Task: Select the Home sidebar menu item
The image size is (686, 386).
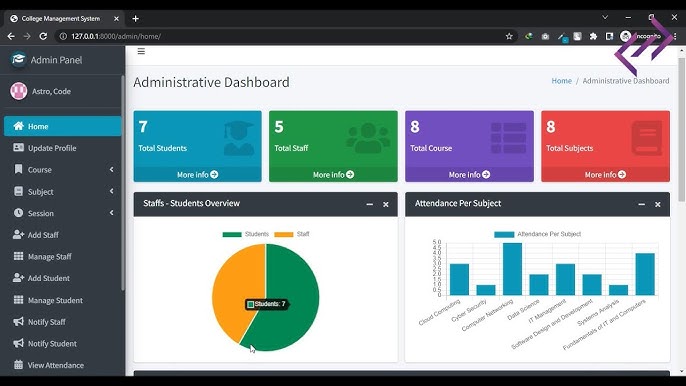Action: point(63,126)
